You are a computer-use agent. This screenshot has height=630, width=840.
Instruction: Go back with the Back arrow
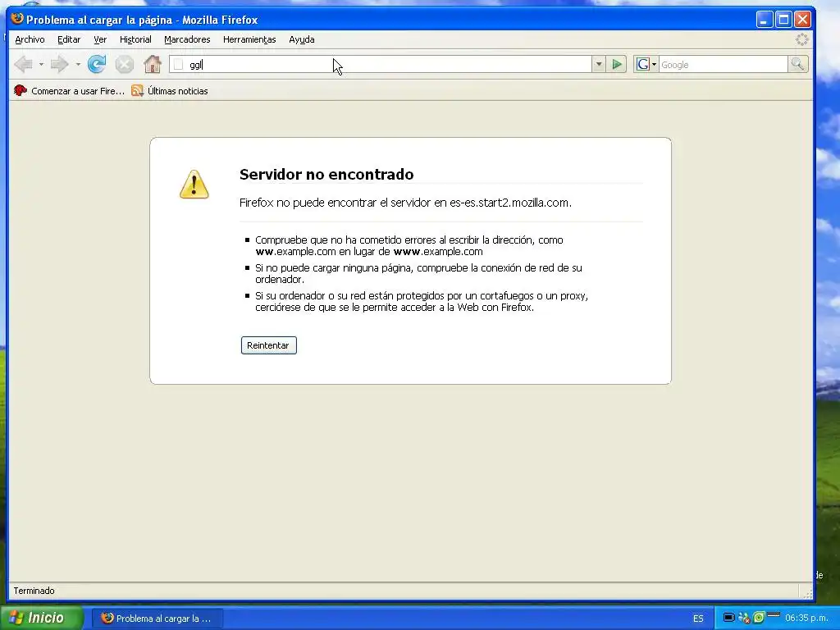coord(24,65)
